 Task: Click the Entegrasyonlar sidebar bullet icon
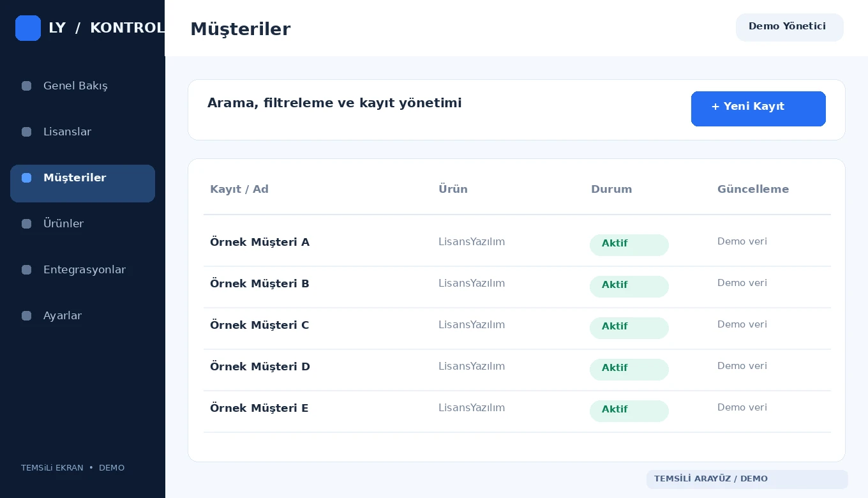26,269
